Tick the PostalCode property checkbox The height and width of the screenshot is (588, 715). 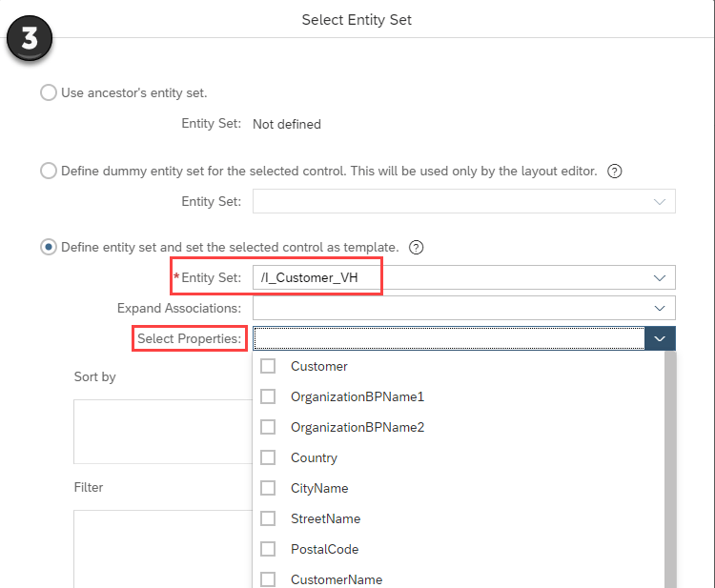[x=268, y=549]
